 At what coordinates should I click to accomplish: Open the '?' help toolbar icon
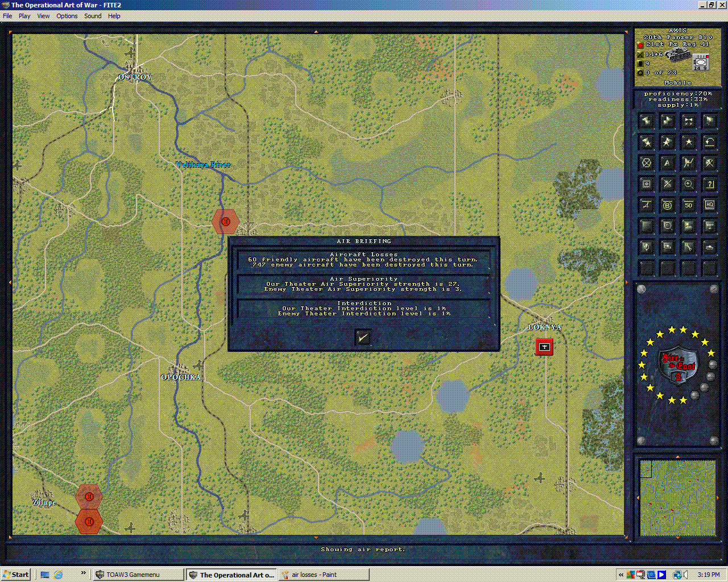click(x=709, y=184)
